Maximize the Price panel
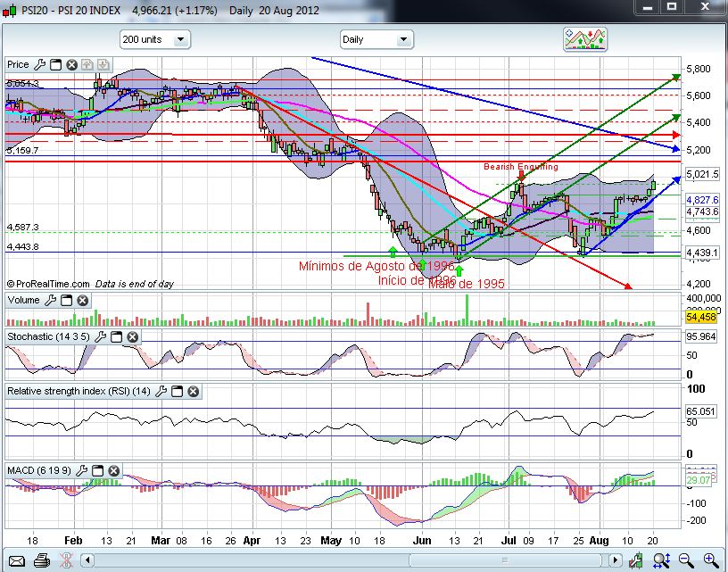Image resolution: width=728 pixels, height=572 pixels. pos(55,65)
